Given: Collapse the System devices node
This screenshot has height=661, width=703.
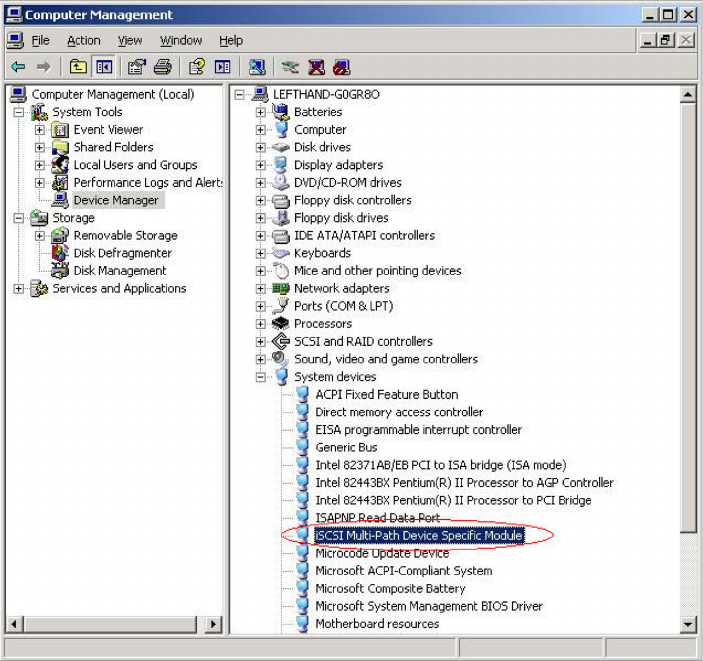Looking at the screenshot, I should click(x=261, y=377).
